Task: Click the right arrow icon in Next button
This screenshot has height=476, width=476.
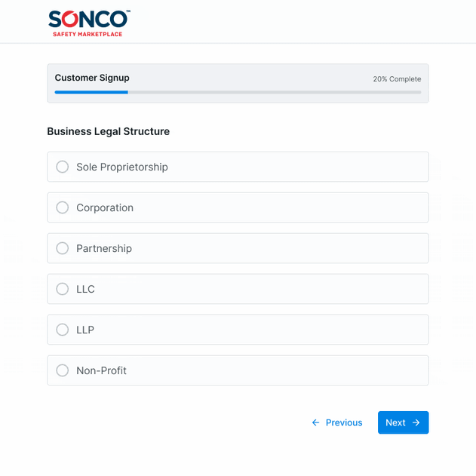Action: (x=416, y=423)
